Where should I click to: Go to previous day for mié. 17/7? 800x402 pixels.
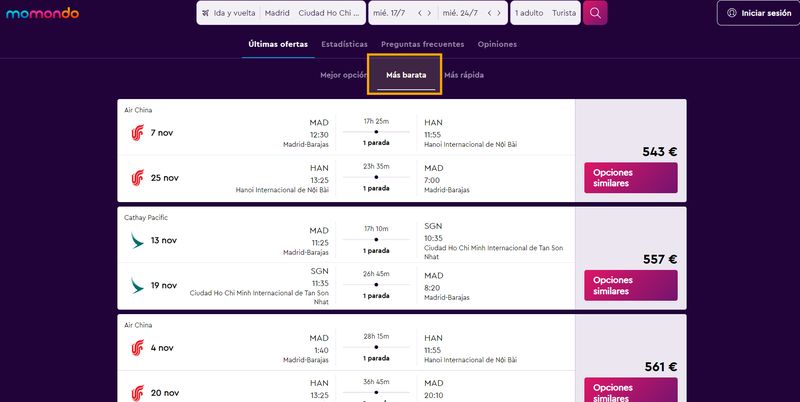coord(420,13)
